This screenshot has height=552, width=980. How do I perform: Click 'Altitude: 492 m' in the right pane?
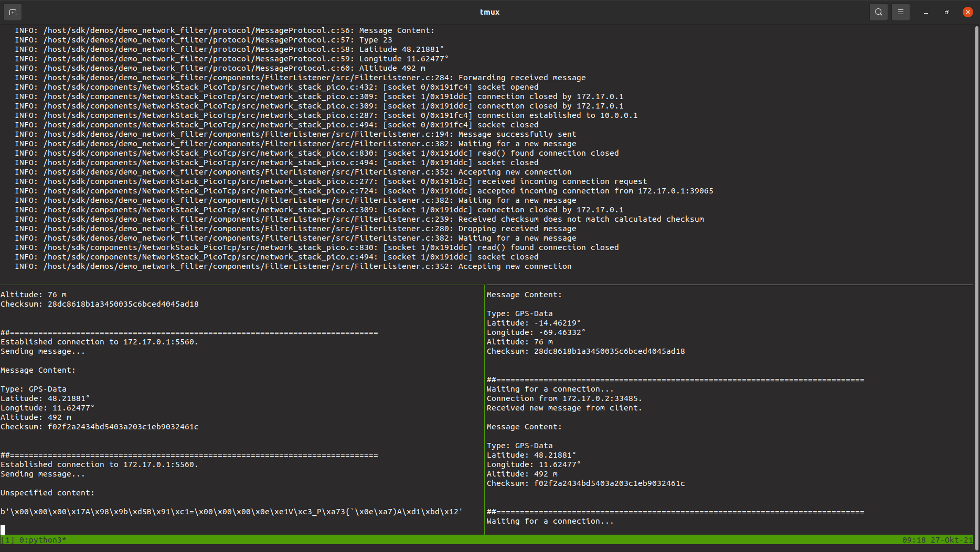[x=522, y=474]
